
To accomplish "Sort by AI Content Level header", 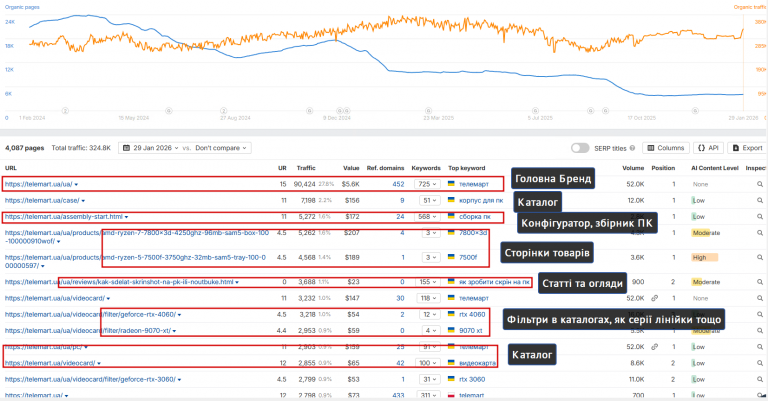I will pyautogui.click(x=715, y=168).
